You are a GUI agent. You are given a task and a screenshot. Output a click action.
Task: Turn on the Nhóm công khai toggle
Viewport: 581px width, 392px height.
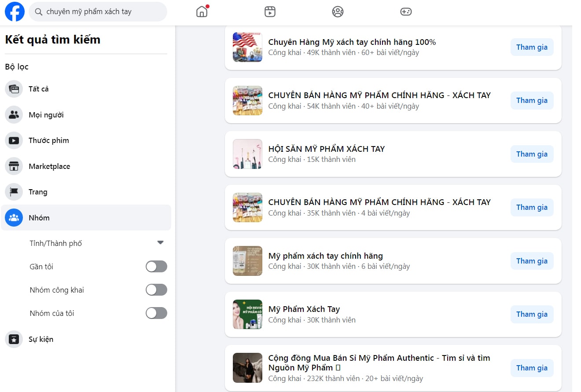tap(156, 290)
